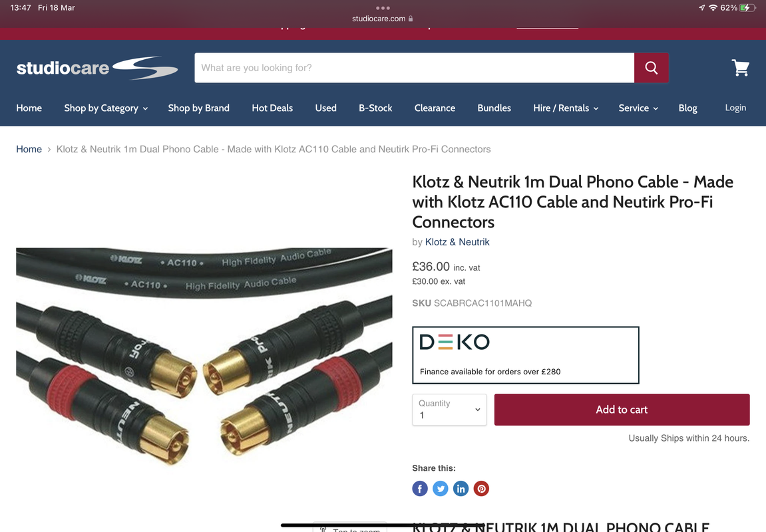The image size is (766, 532).
Task: Open the Quantity selector
Action: coord(449,410)
